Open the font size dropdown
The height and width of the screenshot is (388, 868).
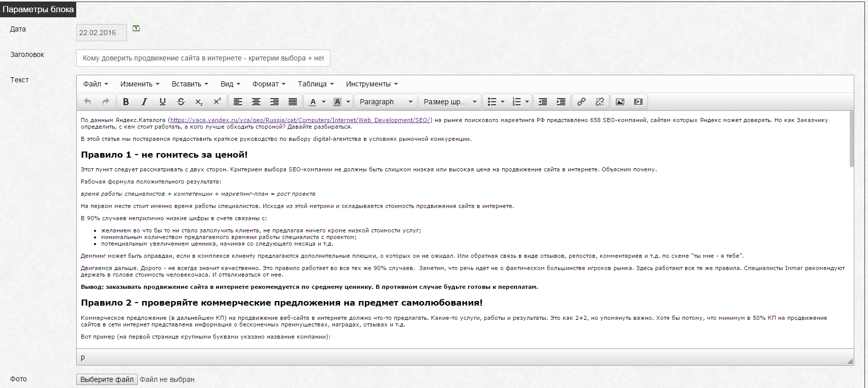[x=450, y=102]
